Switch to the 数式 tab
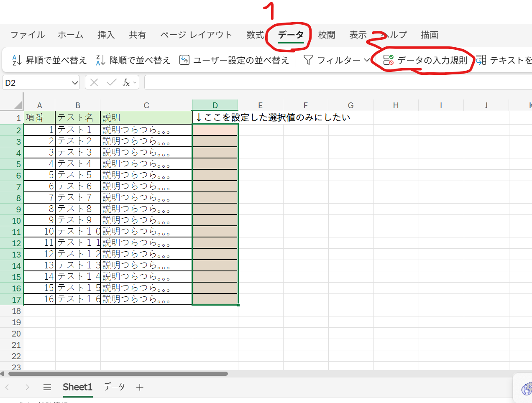 [255, 35]
